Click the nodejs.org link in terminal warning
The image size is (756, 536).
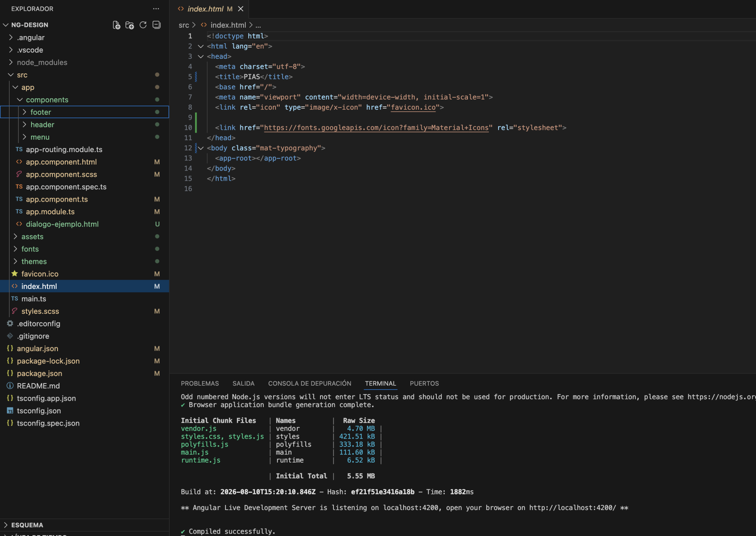point(722,397)
